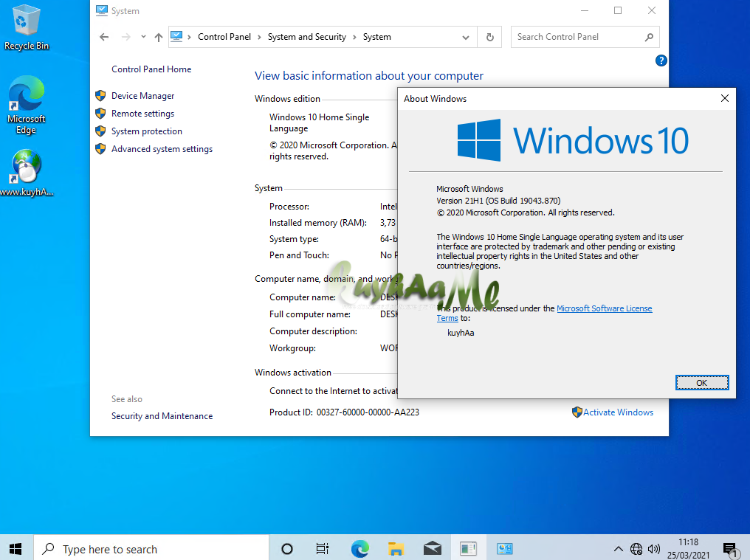750x560 pixels.
Task: Click the Installed memory (RAM) label
Action: 317,223
